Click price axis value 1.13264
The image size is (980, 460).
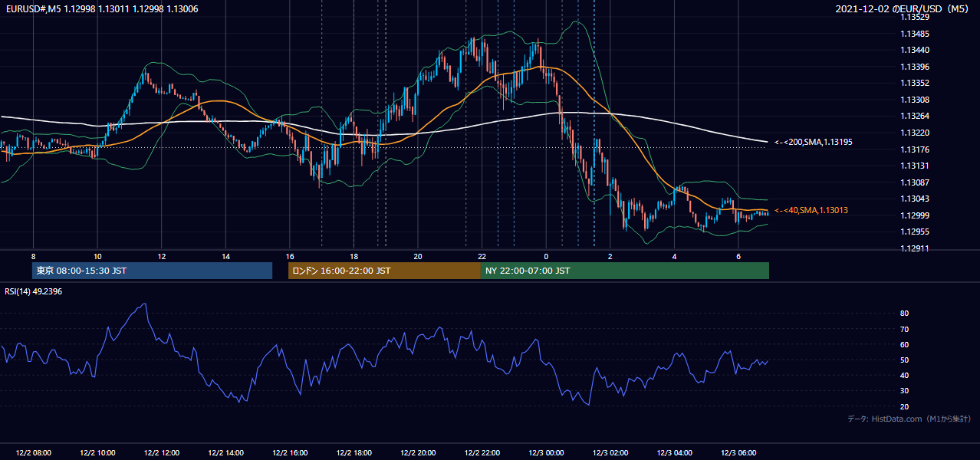(x=915, y=117)
